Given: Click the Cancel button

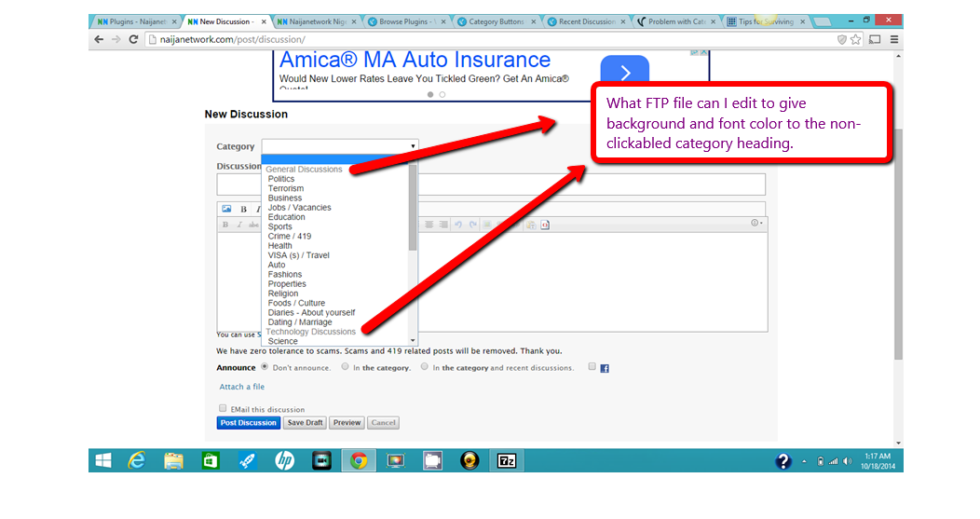Looking at the screenshot, I should tap(383, 423).
